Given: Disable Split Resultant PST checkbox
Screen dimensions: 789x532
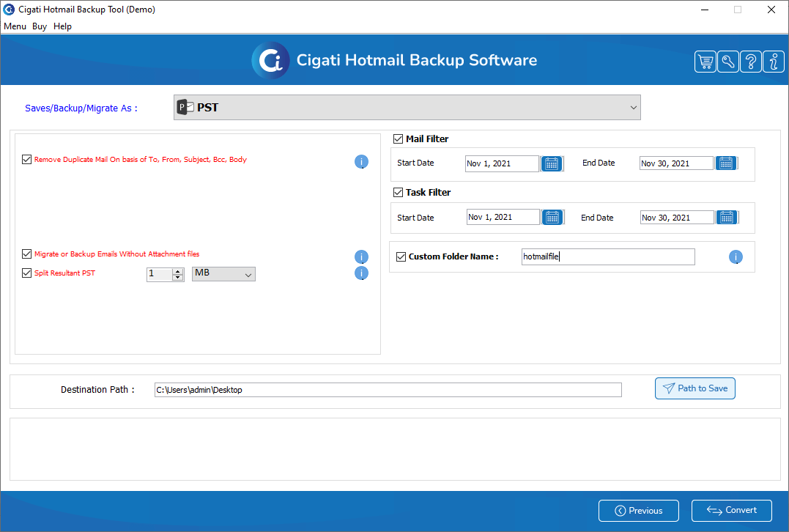Looking at the screenshot, I should coord(27,273).
